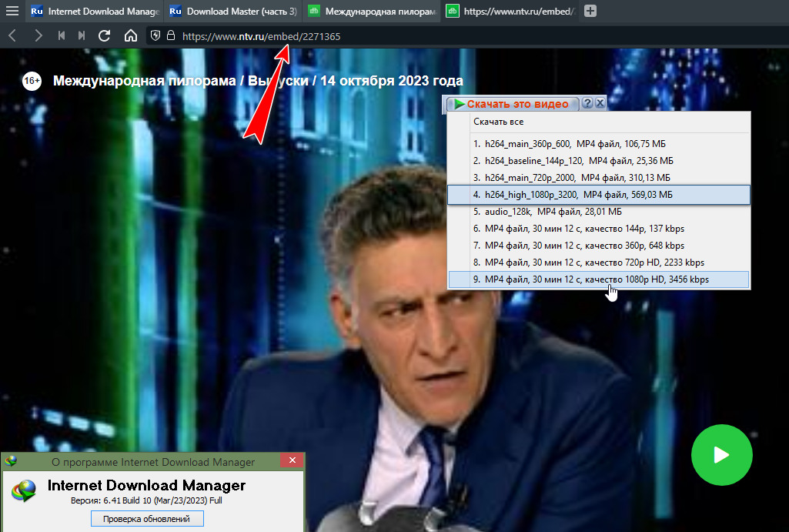Image resolution: width=789 pixels, height=532 pixels.
Task: Click the shield protection icon in address bar
Action: [x=155, y=35]
